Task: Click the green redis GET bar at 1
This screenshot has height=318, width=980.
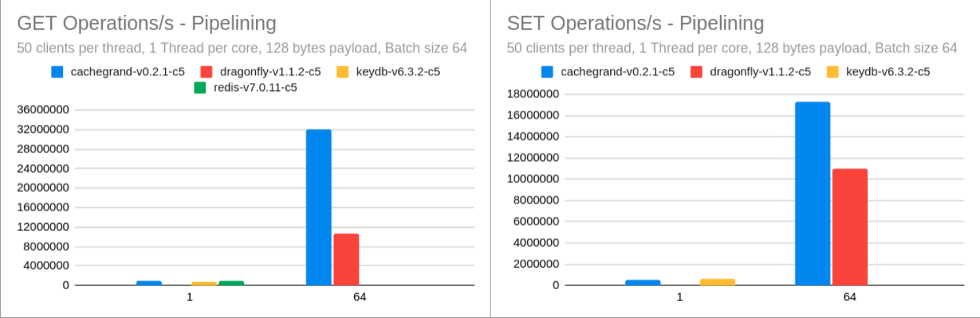Action: pyautogui.click(x=232, y=283)
